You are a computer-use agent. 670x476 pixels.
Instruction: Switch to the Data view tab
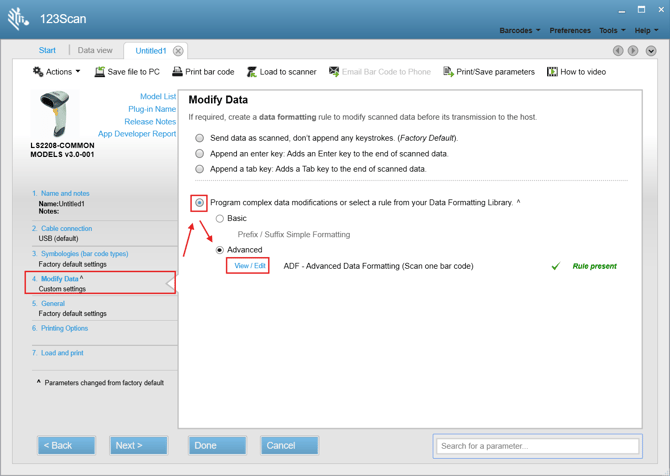tap(95, 51)
